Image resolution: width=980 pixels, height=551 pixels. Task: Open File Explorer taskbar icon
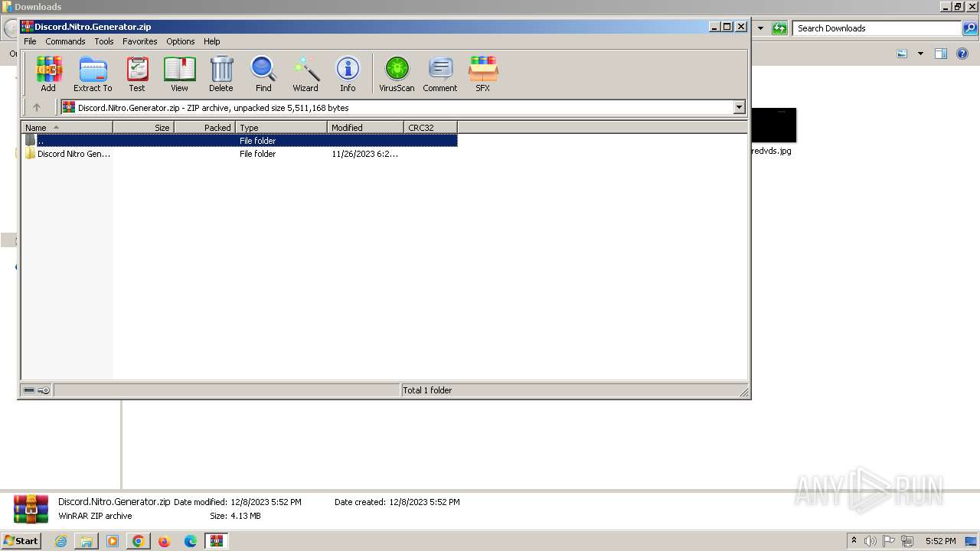[x=87, y=541]
